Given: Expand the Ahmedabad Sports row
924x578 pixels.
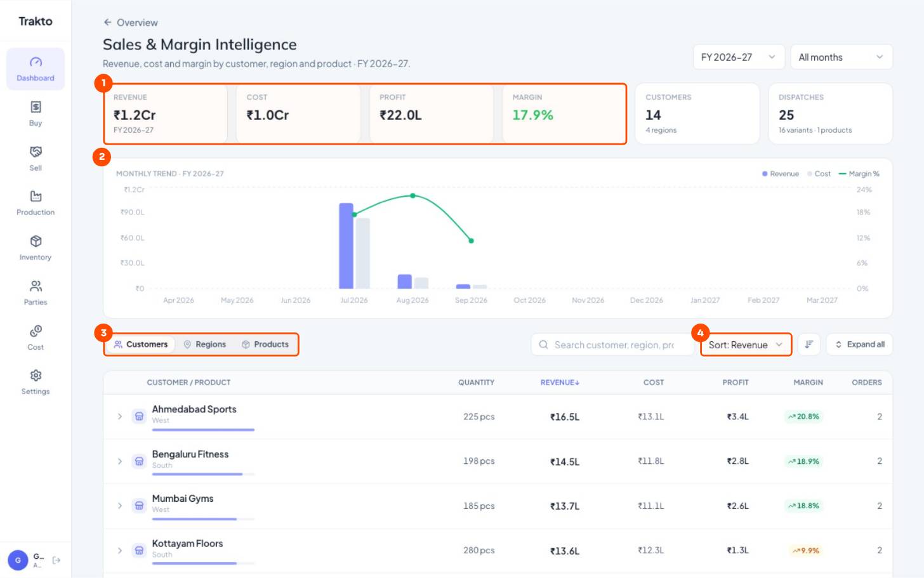Looking at the screenshot, I should 119,417.
